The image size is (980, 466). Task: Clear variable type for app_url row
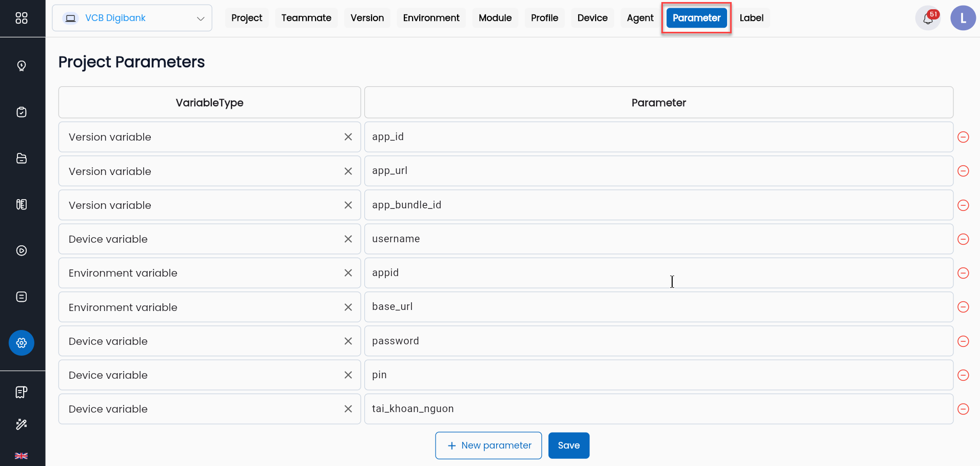(348, 171)
